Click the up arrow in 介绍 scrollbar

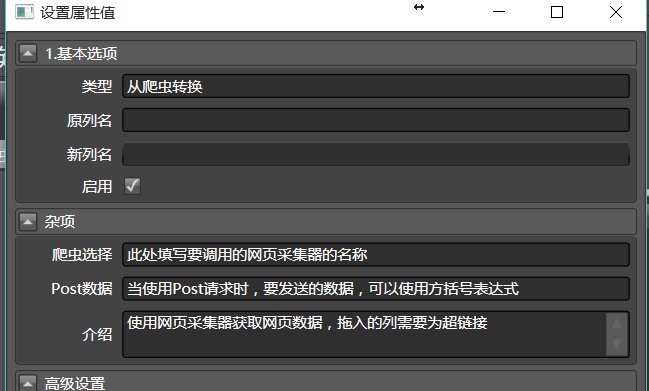pos(617,323)
